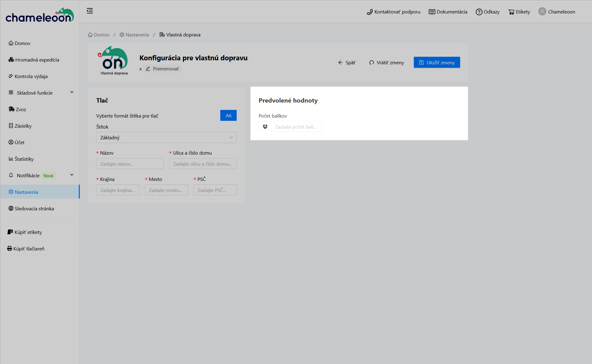Focus the Počet balíkov input field
This screenshot has height=364, width=592.
296,127
